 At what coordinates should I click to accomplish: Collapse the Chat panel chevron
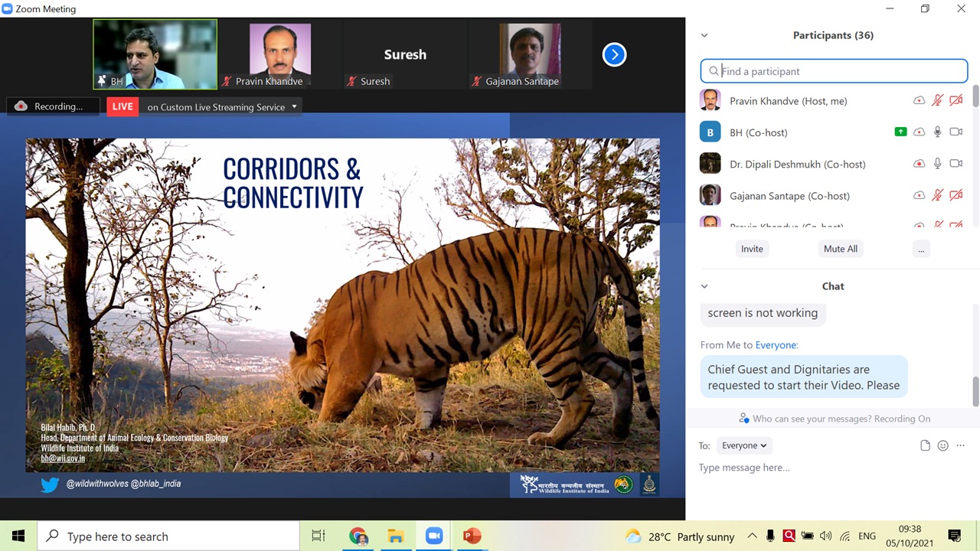[x=704, y=286]
